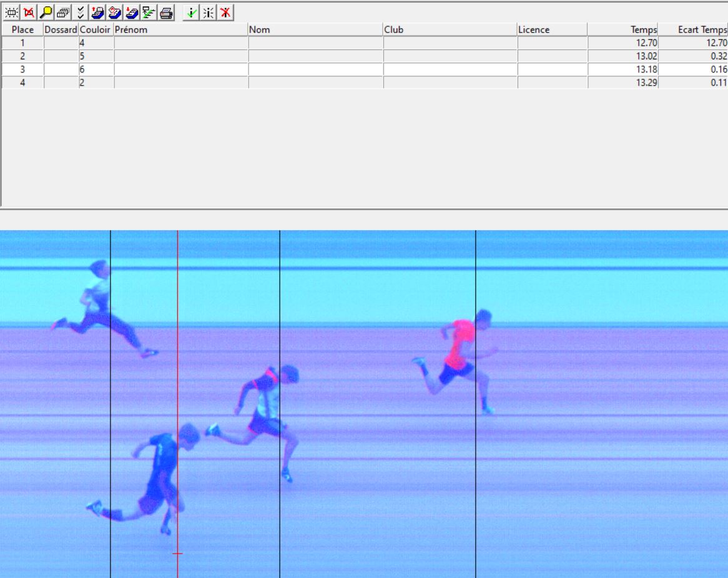Click the card box with down arrow
The image size is (728, 578).
click(132, 12)
